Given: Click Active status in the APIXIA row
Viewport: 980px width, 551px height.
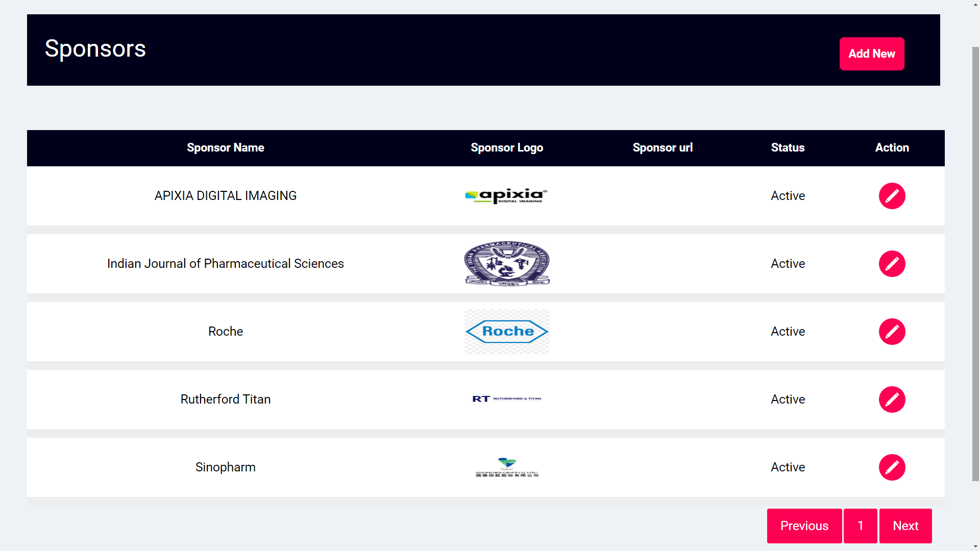Looking at the screenshot, I should pos(788,196).
